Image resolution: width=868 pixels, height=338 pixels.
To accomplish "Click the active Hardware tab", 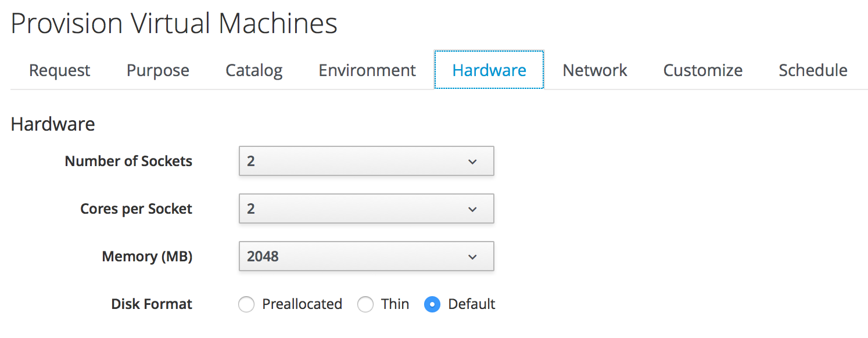I will tap(489, 70).
